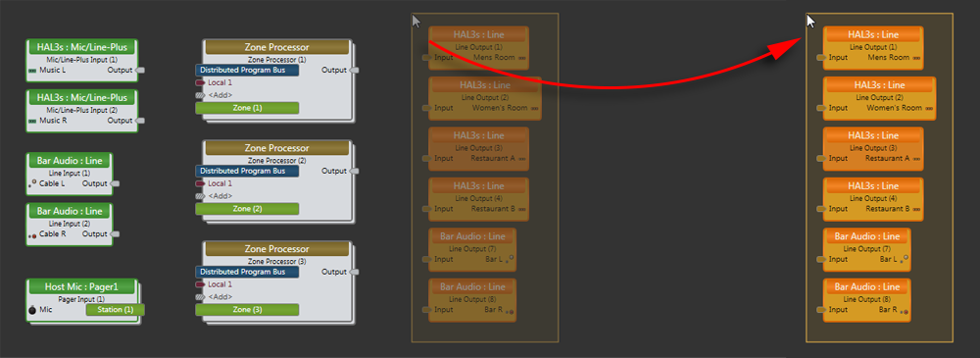980x358 pixels.
Task: Select Bar Audio Line Input (1) block header
Action: click(x=70, y=161)
